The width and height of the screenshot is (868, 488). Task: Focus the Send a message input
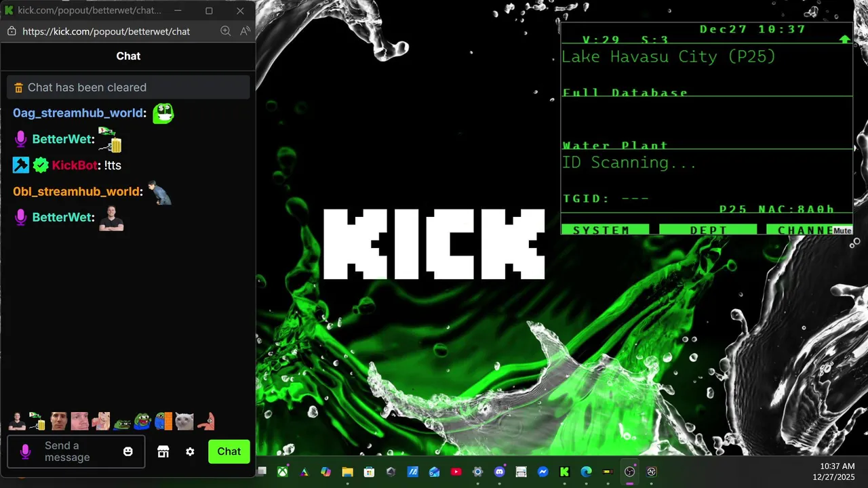[x=76, y=451]
